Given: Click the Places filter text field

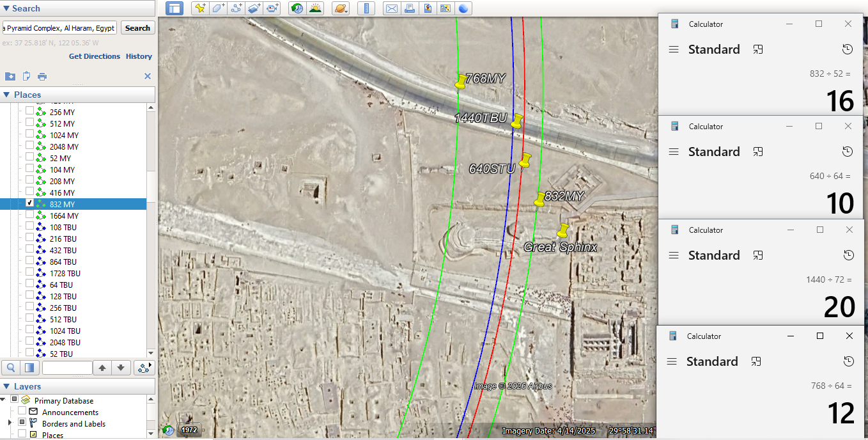Looking at the screenshot, I should [67, 368].
